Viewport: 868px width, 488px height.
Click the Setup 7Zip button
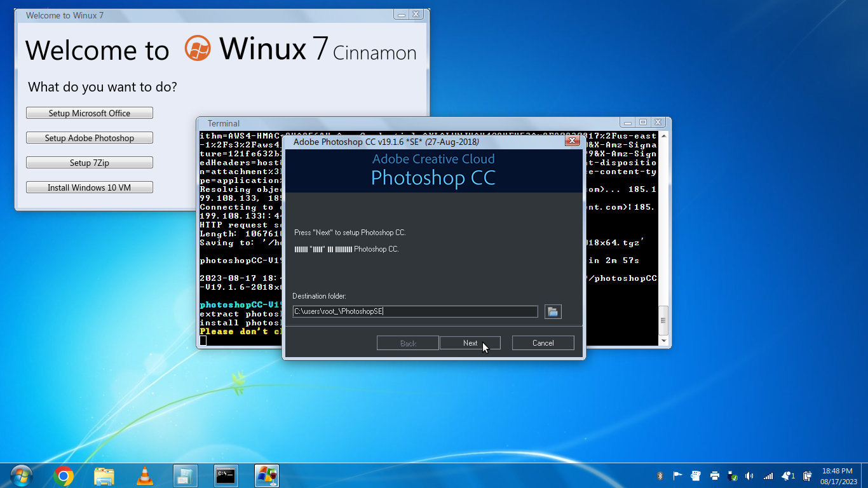point(90,163)
